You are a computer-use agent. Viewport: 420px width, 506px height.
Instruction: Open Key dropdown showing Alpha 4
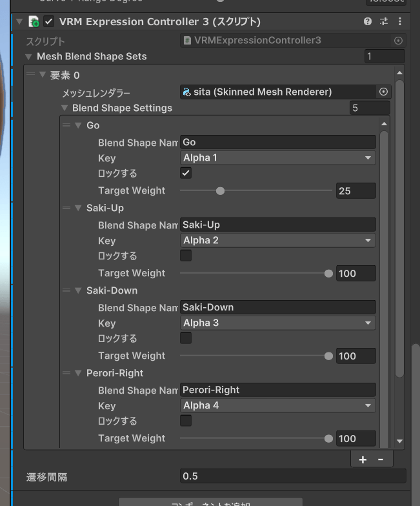pos(277,405)
